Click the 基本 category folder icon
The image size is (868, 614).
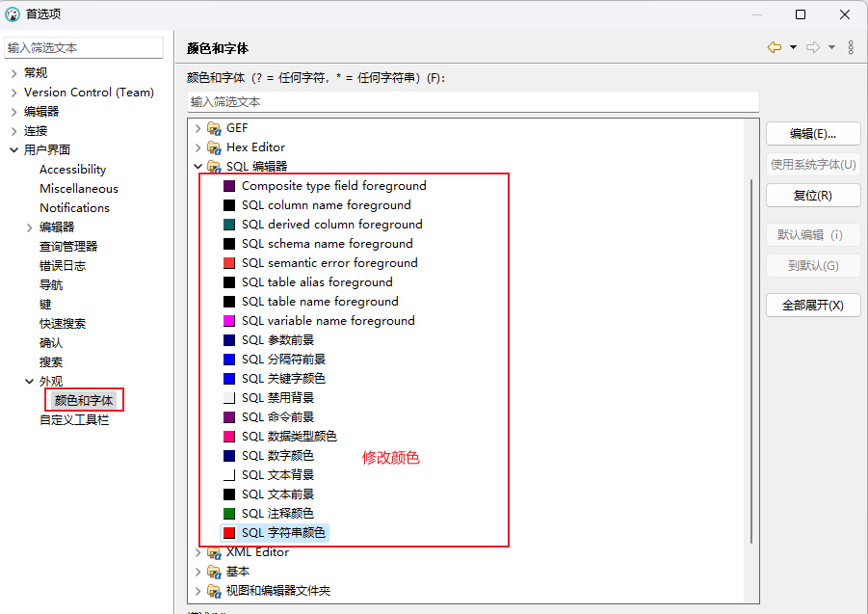click(214, 572)
